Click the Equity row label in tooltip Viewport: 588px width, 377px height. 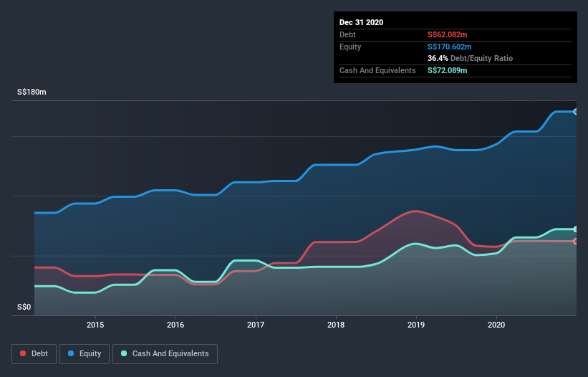point(350,47)
